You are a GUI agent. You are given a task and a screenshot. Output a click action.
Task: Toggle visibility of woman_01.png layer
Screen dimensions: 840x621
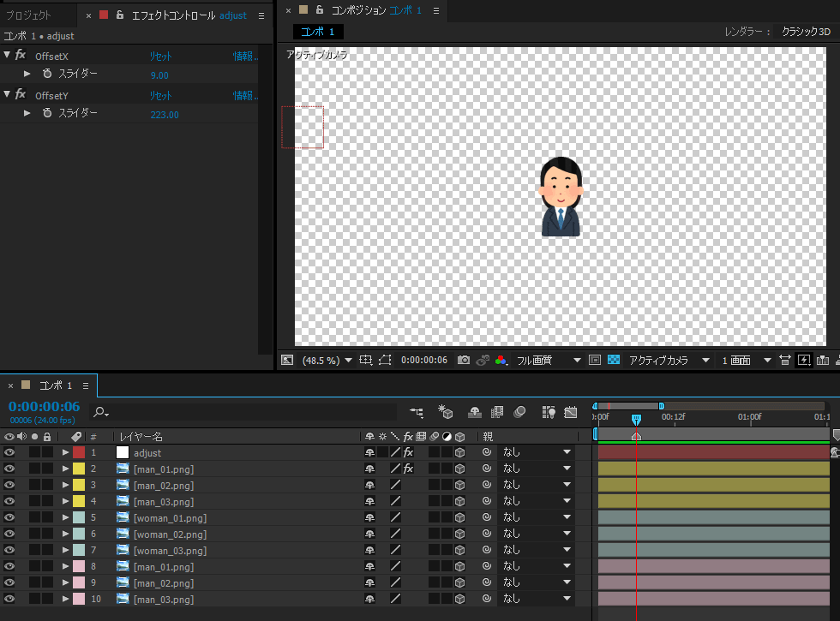pyautogui.click(x=9, y=517)
